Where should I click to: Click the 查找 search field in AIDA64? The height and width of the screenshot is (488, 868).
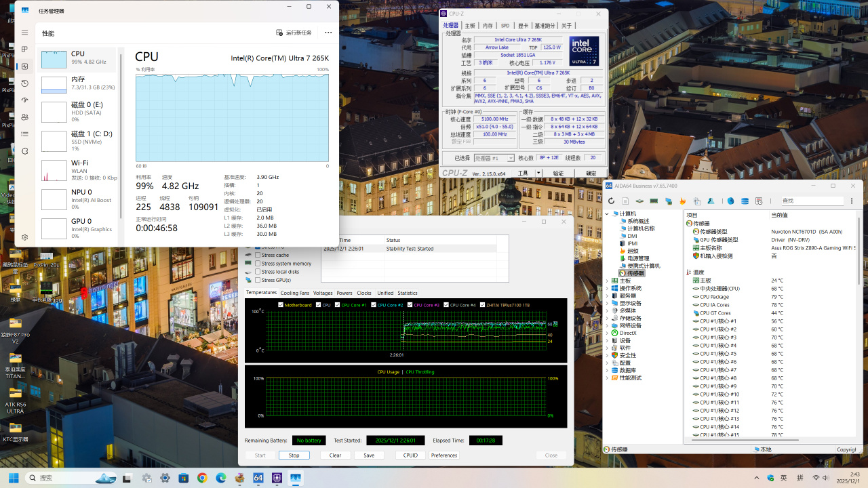812,201
